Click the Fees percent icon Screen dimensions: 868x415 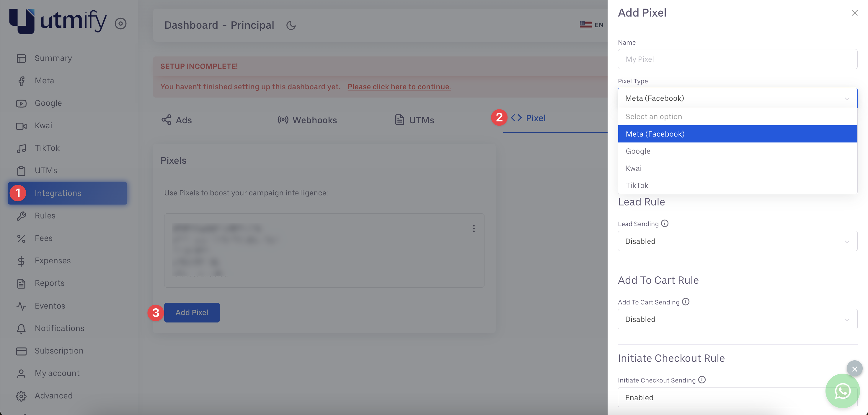[21, 239]
